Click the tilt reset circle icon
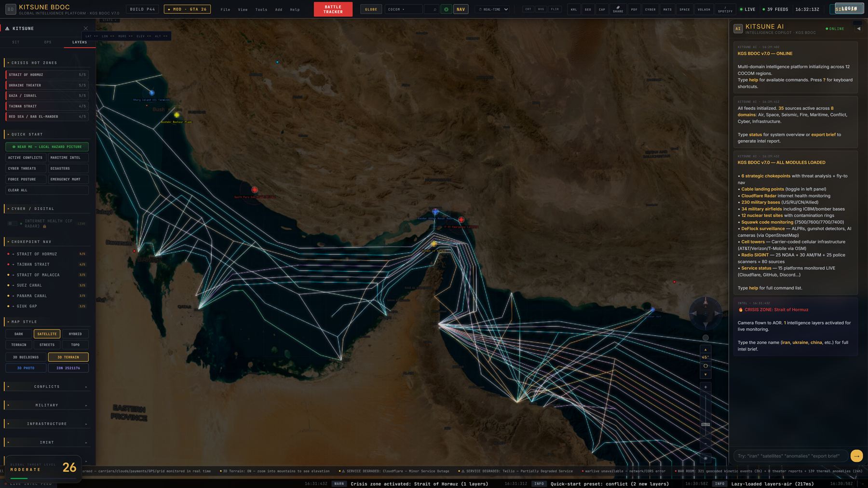 point(705,366)
